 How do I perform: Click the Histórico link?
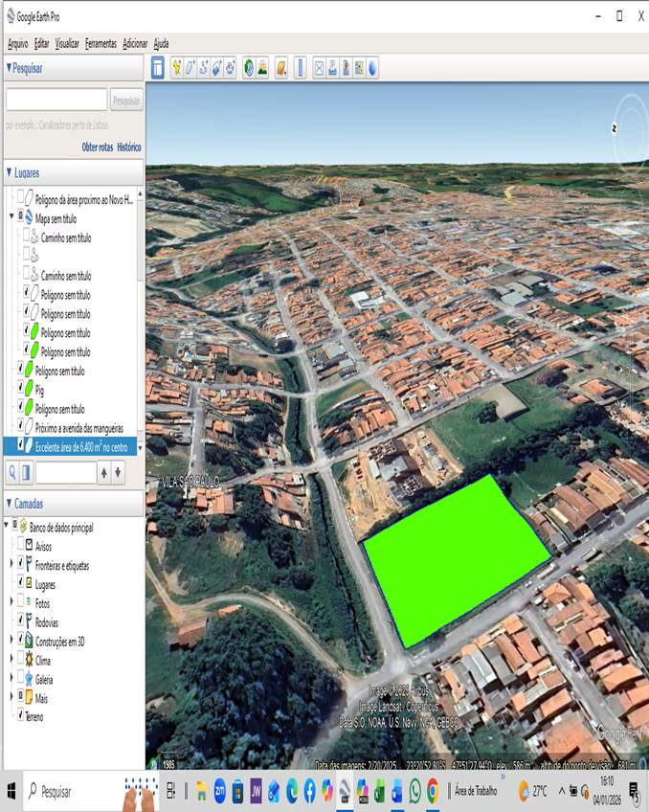click(129, 147)
